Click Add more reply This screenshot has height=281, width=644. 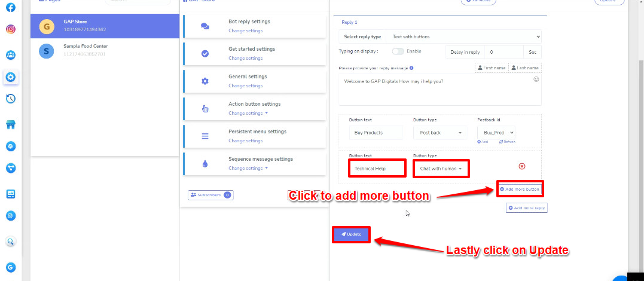527,208
